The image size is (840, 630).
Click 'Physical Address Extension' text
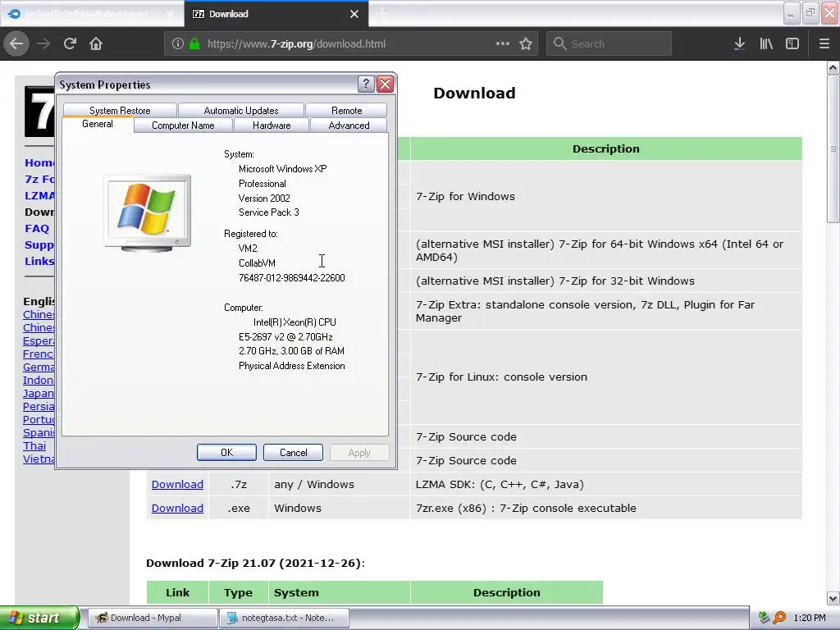291,366
